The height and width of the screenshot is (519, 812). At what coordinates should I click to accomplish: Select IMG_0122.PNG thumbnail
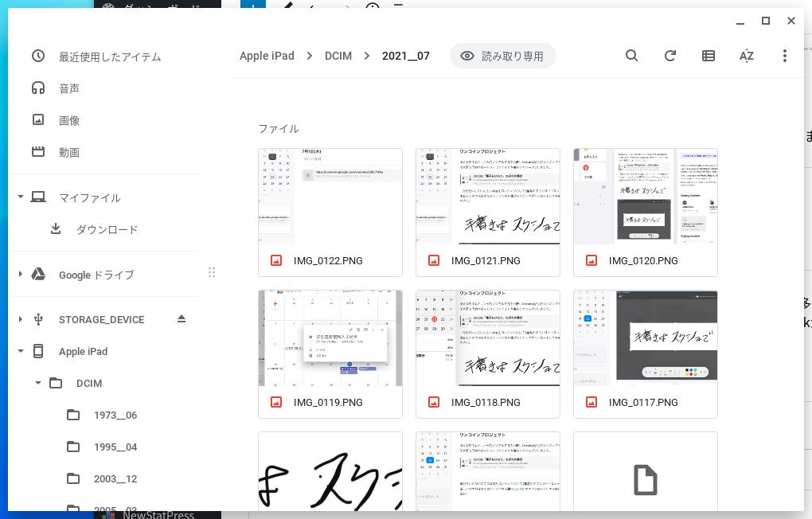[330, 197]
